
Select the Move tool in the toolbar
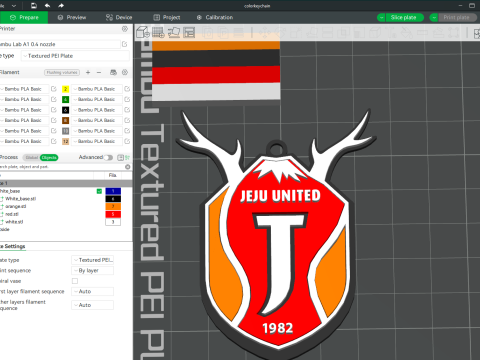coord(265,33)
